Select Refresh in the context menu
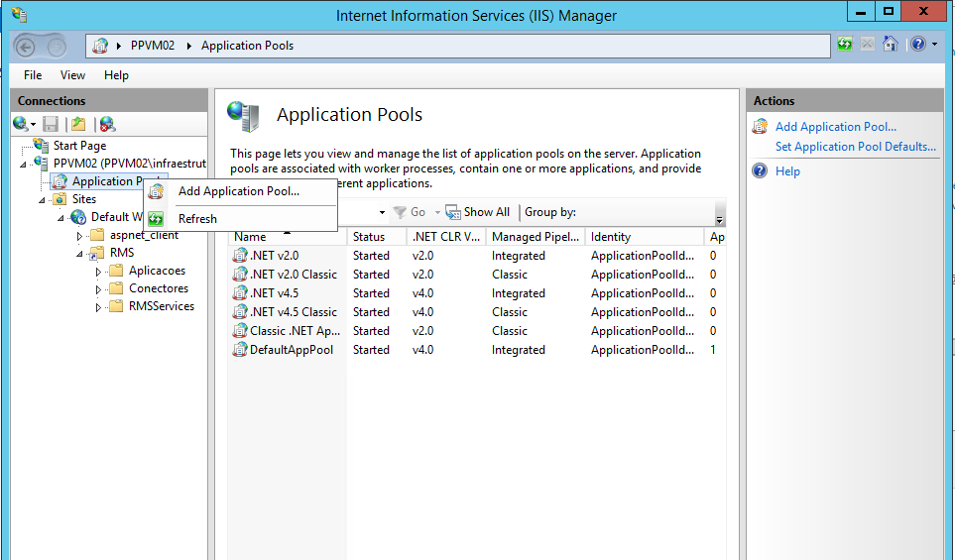955x560 pixels. (197, 219)
